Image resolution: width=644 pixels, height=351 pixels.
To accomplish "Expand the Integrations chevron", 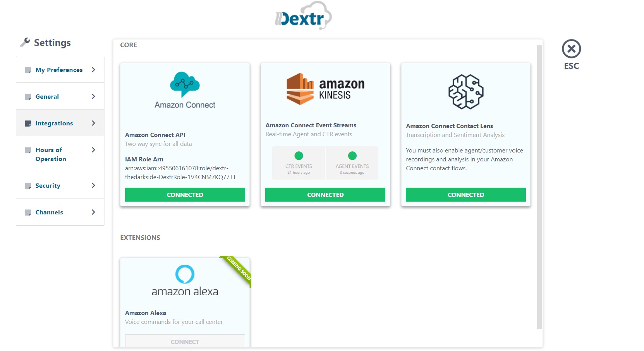I will (93, 123).
